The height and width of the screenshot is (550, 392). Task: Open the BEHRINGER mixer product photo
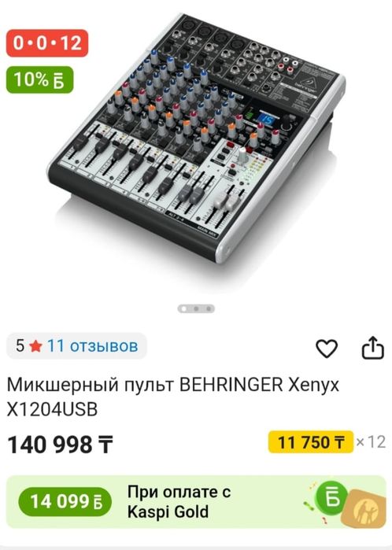196,138
